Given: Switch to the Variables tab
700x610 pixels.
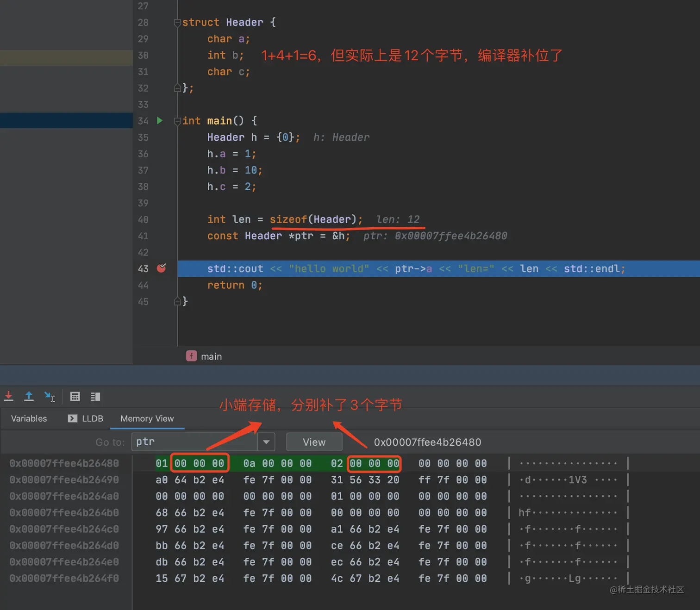Looking at the screenshot, I should [x=29, y=418].
